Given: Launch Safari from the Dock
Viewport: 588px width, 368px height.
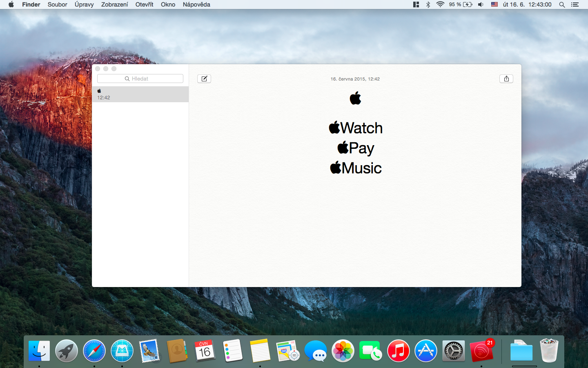Looking at the screenshot, I should tap(94, 351).
